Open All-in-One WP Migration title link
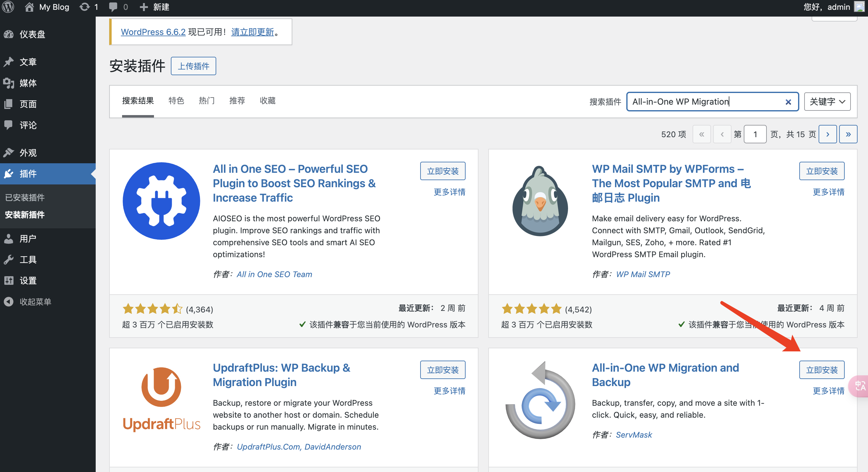 click(665, 375)
